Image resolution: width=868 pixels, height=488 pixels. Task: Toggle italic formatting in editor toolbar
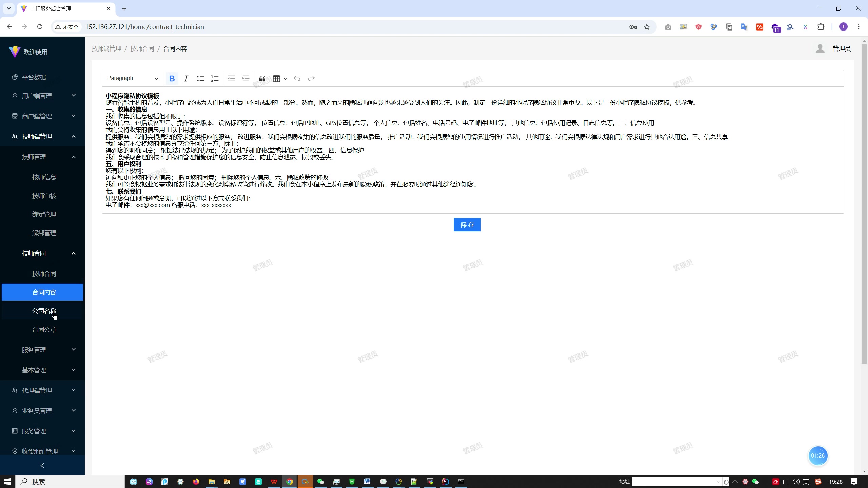[186, 79]
